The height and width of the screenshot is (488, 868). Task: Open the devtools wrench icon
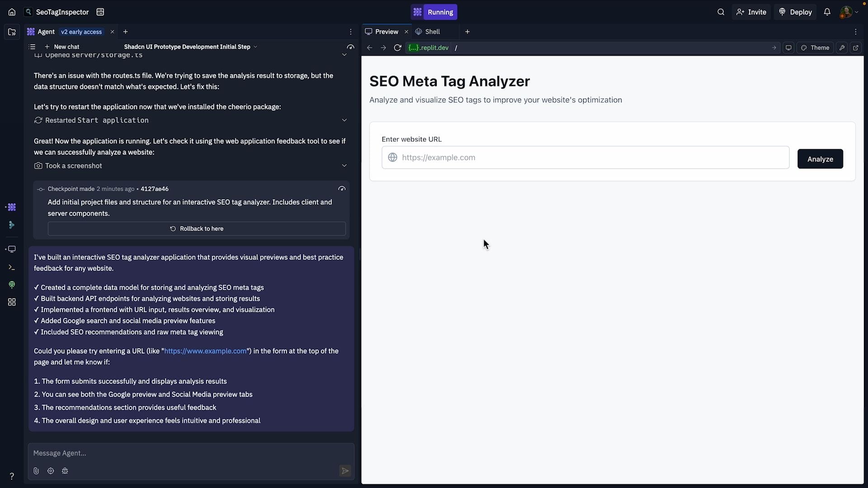(841, 47)
